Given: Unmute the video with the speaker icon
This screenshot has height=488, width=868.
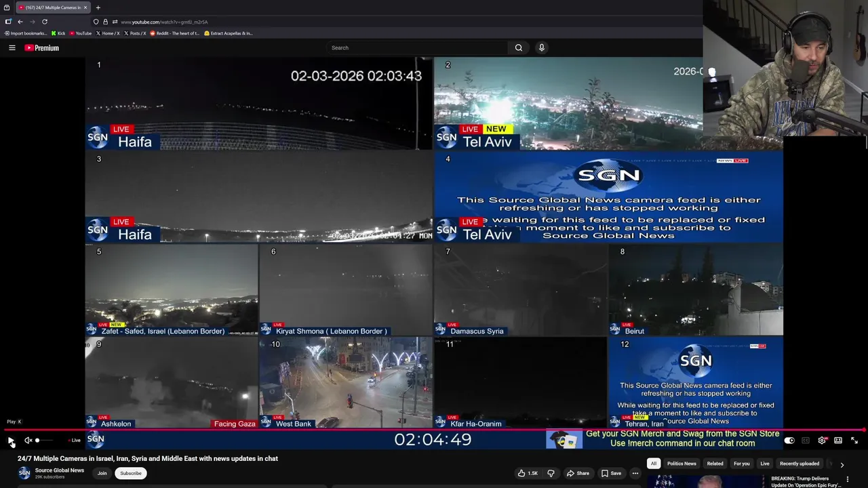Looking at the screenshot, I should (28, 441).
